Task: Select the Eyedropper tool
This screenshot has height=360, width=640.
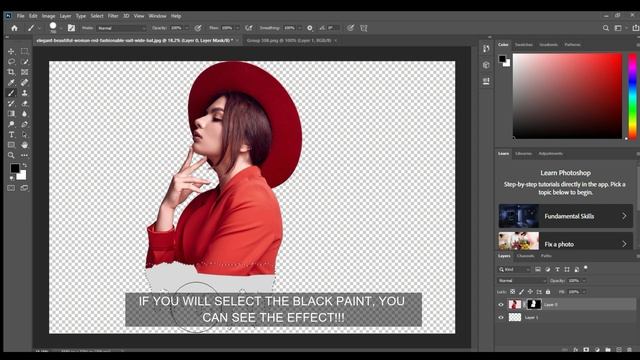Action: (11, 82)
